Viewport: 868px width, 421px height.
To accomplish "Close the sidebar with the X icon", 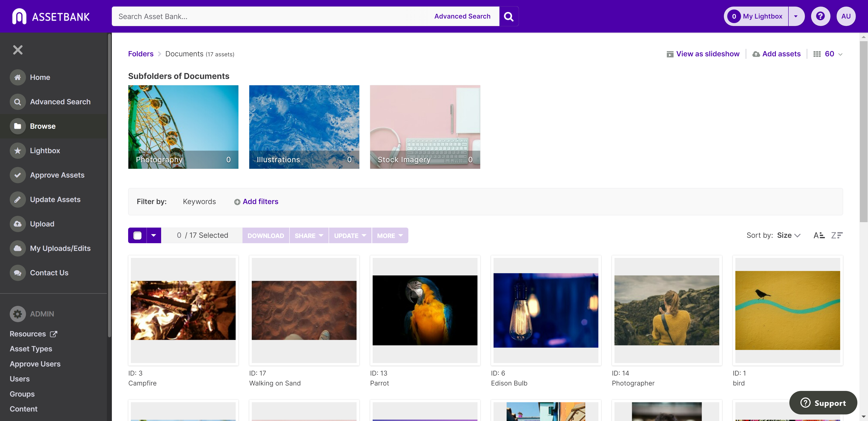I will pos(18,50).
